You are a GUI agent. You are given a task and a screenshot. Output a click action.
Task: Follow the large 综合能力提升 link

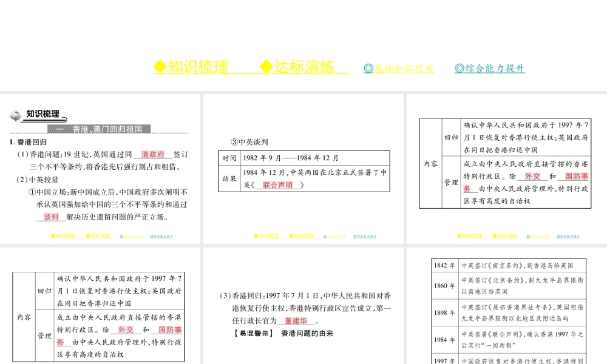pos(490,69)
